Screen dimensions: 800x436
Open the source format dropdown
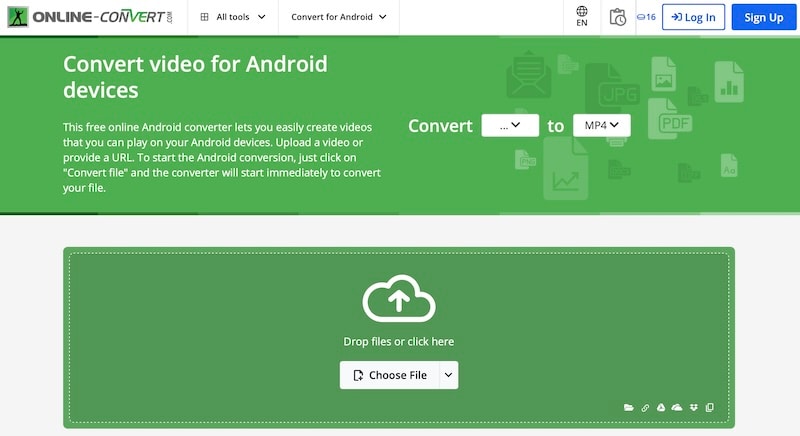pos(510,125)
